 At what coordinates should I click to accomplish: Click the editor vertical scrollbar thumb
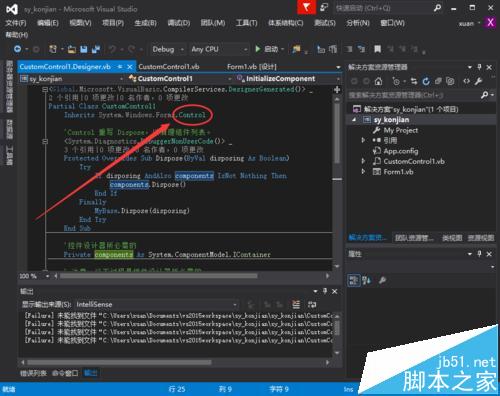[337, 133]
